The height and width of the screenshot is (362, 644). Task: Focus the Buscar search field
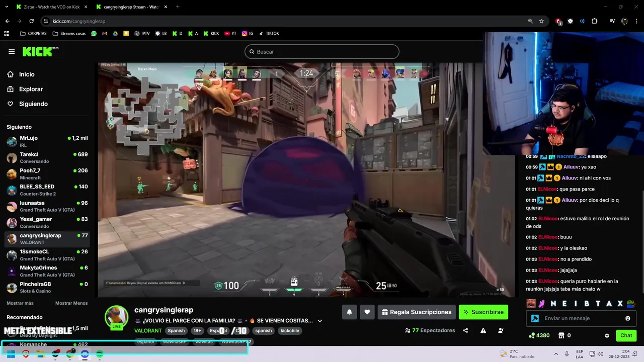pyautogui.click(x=322, y=52)
